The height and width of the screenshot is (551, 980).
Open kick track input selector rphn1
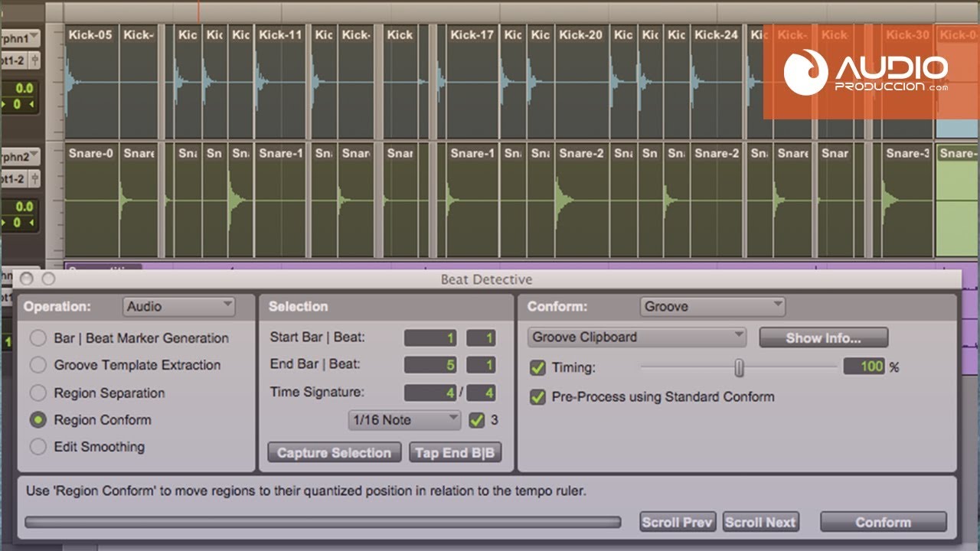pyautogui.click(x=20, y=38)
